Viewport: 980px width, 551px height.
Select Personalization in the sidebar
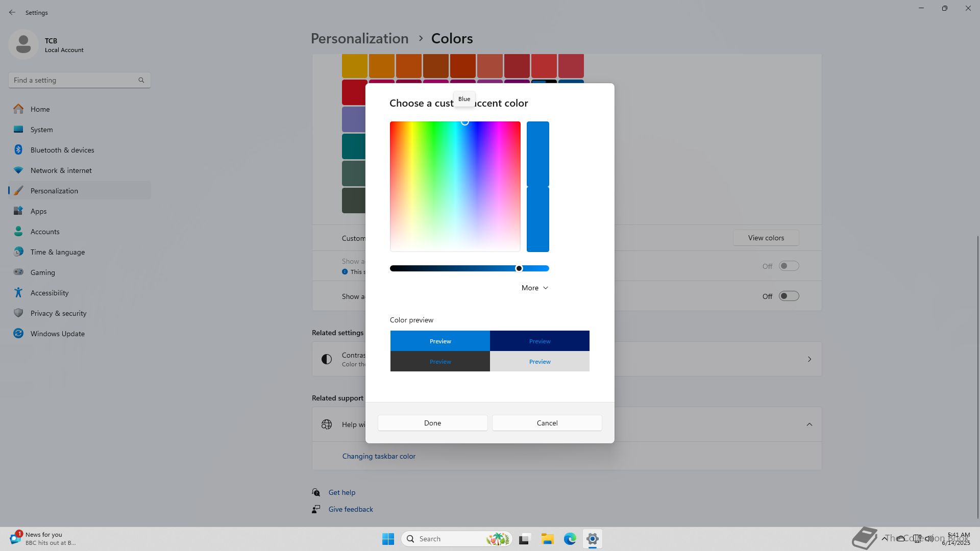point(54,191)
